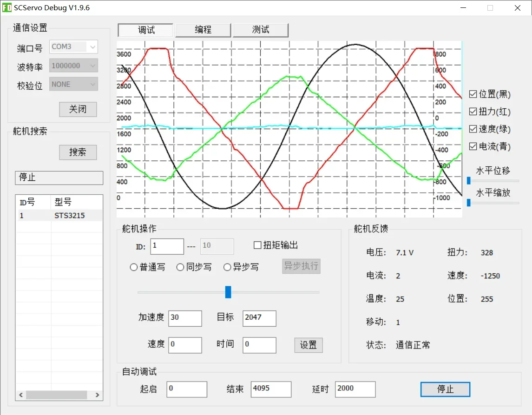Click the list scrollbar right arrow
Viewport: 532px width, 415px height.
click(98, 395)
